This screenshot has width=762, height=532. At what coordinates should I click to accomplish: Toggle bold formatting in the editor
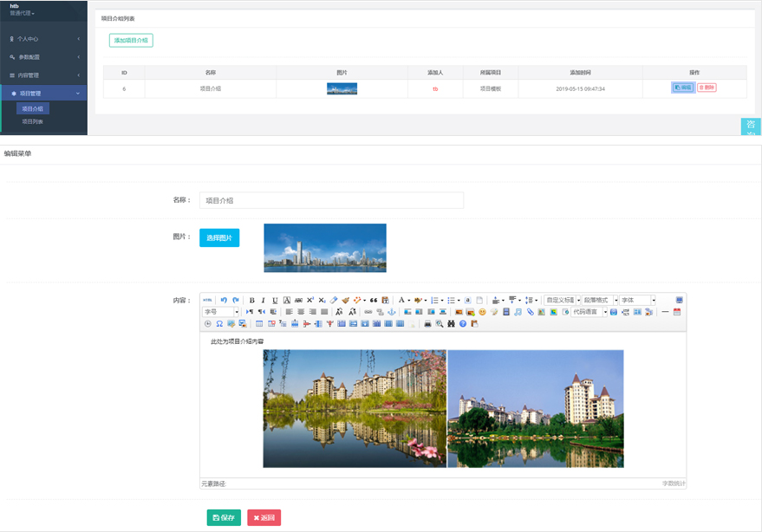pos(252,300)
